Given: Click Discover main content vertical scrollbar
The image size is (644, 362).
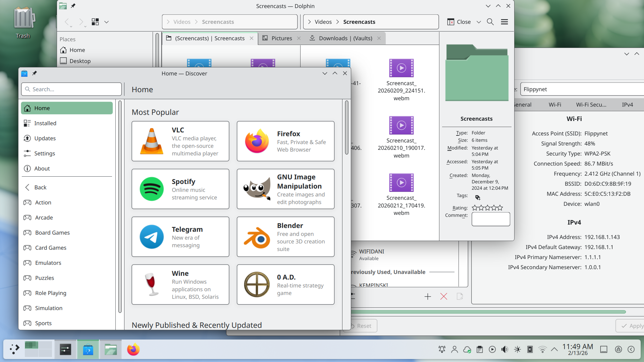Looking at the screenshot, I should coord(346,127).
